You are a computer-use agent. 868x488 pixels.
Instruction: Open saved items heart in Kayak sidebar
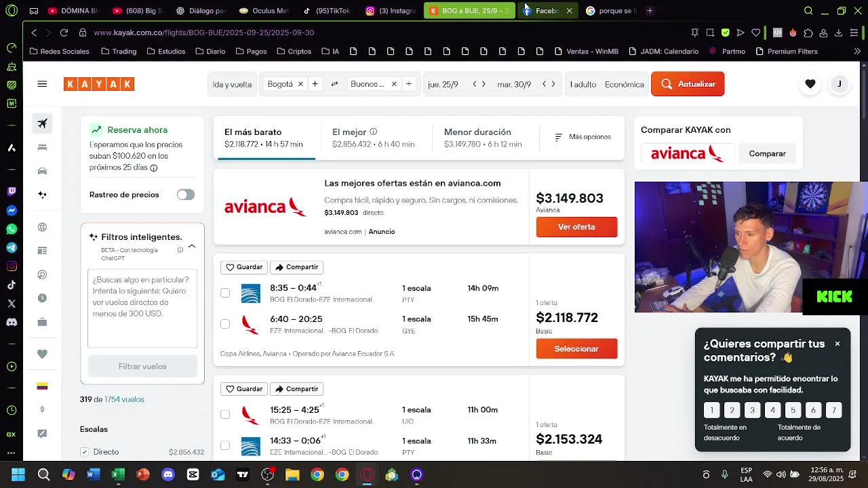(x=42, y=354)
